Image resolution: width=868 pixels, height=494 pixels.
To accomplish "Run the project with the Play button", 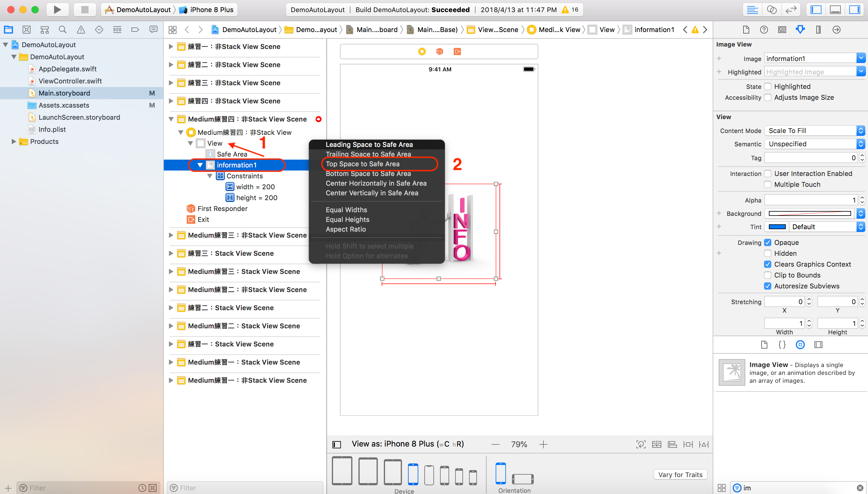I will pyautogui.click(x=57, y=9).
